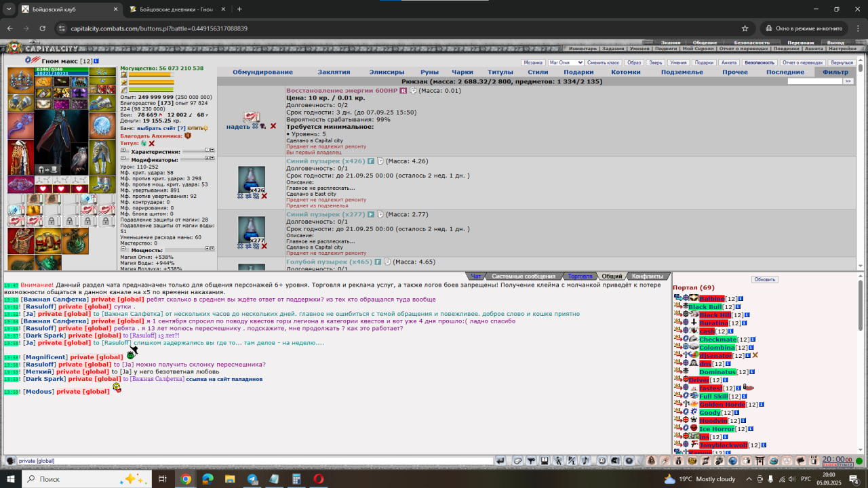Click the КУПИТЬ coin button
868x488 pixels.
pos(198,128)
